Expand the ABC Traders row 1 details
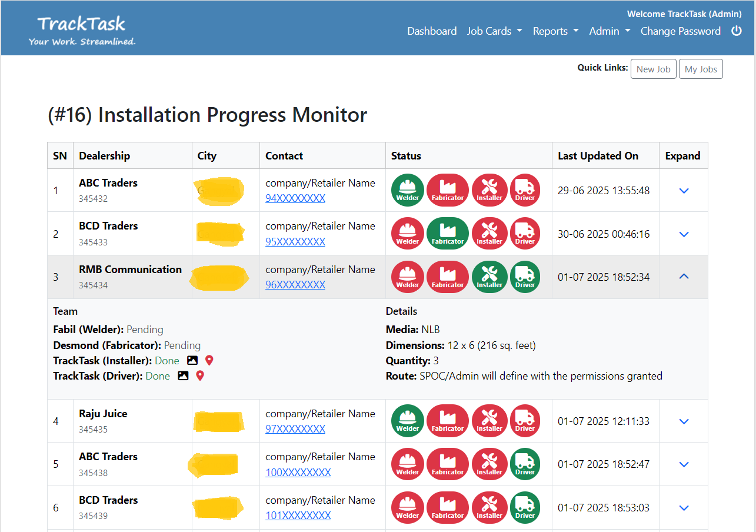 tap(683, 191)
